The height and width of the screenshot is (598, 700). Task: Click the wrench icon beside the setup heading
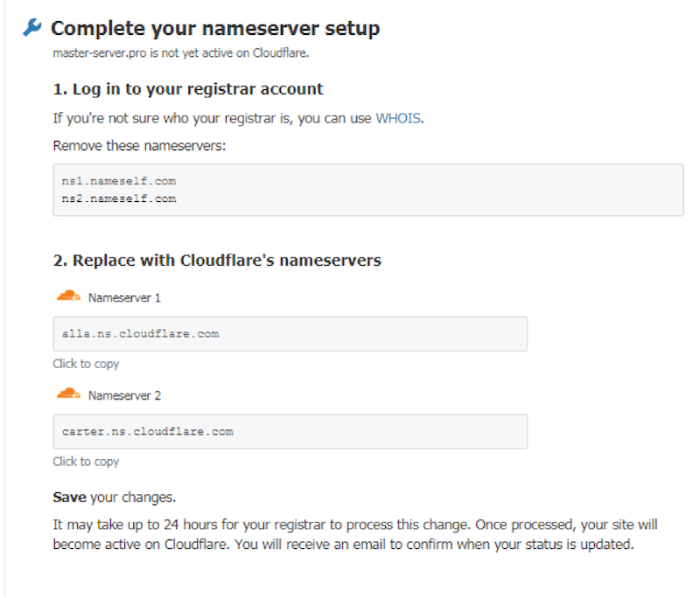point(31,28)
